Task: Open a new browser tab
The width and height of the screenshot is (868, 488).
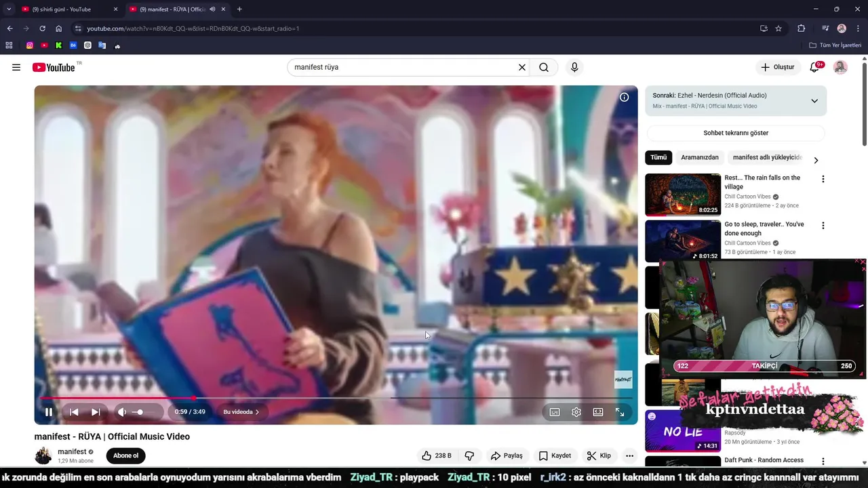Action: tap(239, 9)
